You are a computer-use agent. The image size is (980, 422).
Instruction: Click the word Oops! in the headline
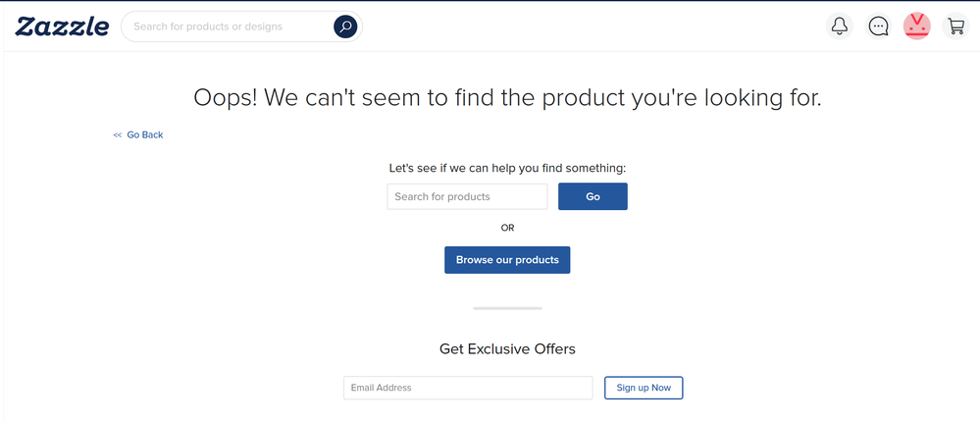[225, 99]
